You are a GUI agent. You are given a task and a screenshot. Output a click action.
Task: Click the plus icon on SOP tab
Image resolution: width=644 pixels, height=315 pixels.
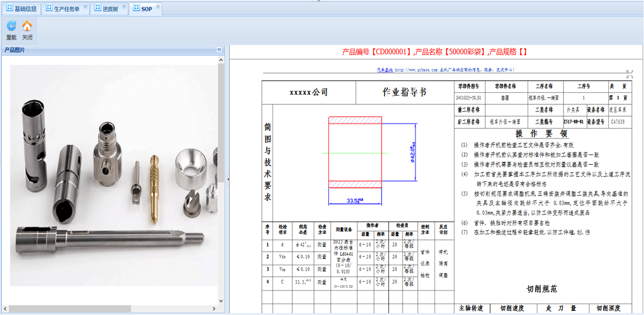coord(136,8)
